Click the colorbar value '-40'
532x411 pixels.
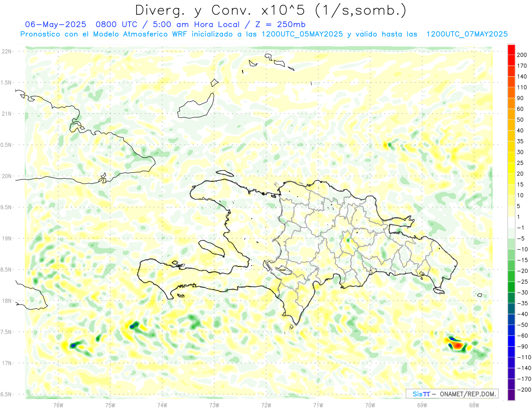pos(524,314)
